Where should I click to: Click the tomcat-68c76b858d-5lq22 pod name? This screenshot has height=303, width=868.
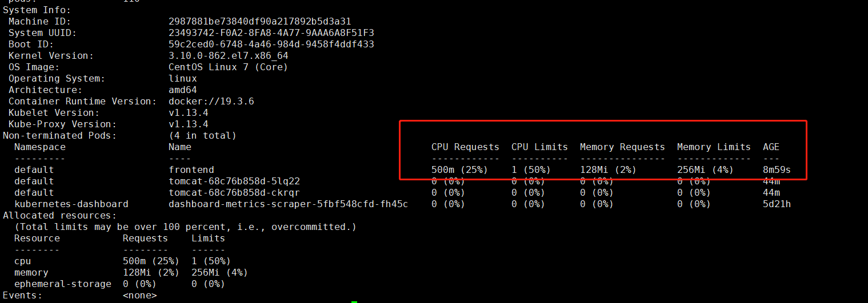click(234, 181)
